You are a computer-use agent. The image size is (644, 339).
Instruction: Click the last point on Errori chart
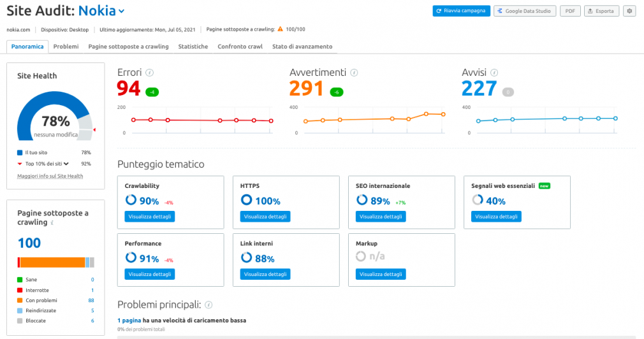tap(271, 121)
